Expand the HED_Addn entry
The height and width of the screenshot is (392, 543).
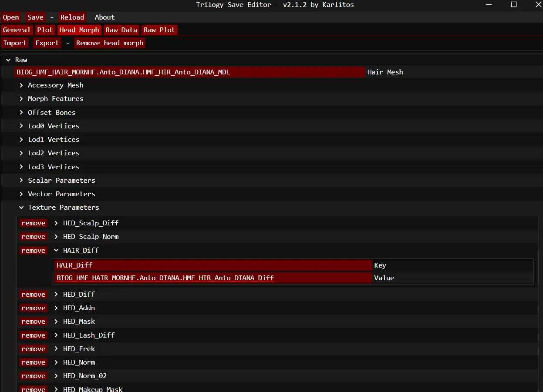tap(56, 308)
